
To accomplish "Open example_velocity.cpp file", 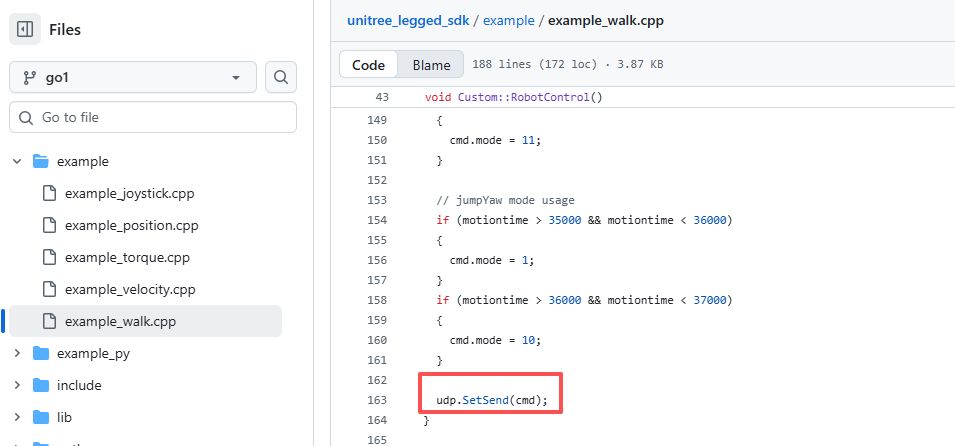I will [130, 289].
